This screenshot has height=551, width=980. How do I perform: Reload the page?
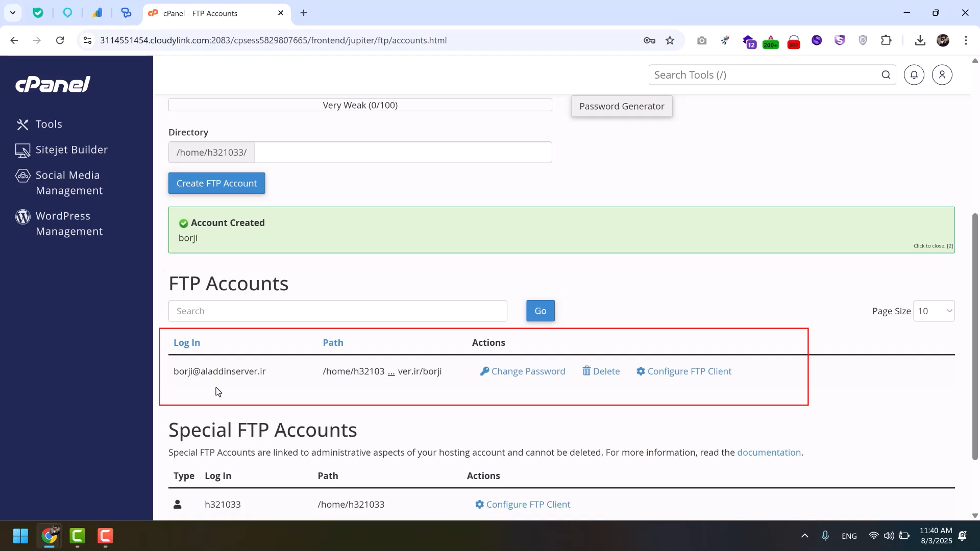pyautogui.click(x=60, y=40)
